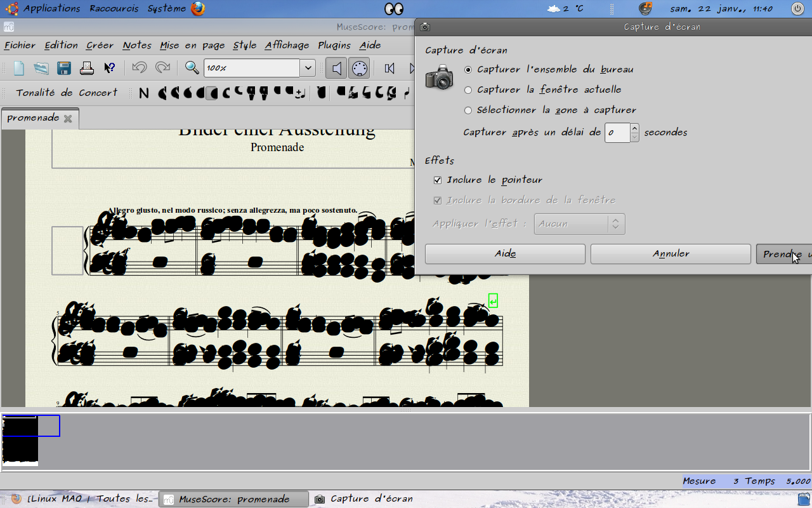Print the score with the printer icon

87,67
